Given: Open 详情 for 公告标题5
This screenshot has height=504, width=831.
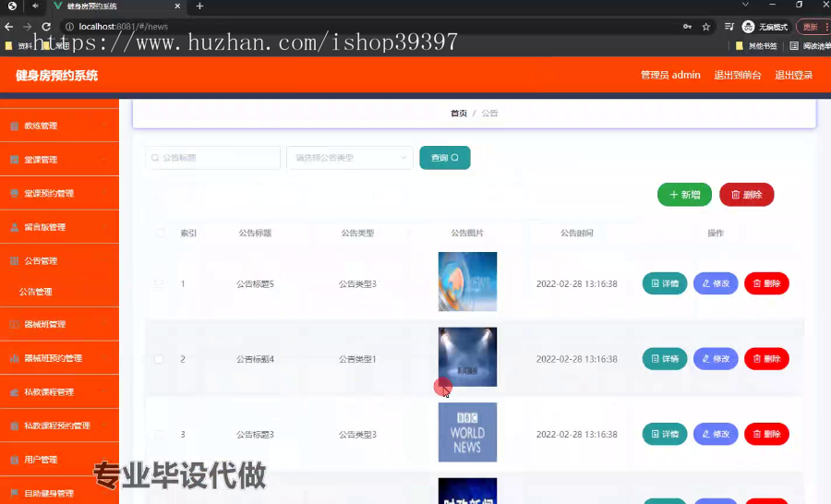Looking at the screenshot, I should [x=665, y=283].
